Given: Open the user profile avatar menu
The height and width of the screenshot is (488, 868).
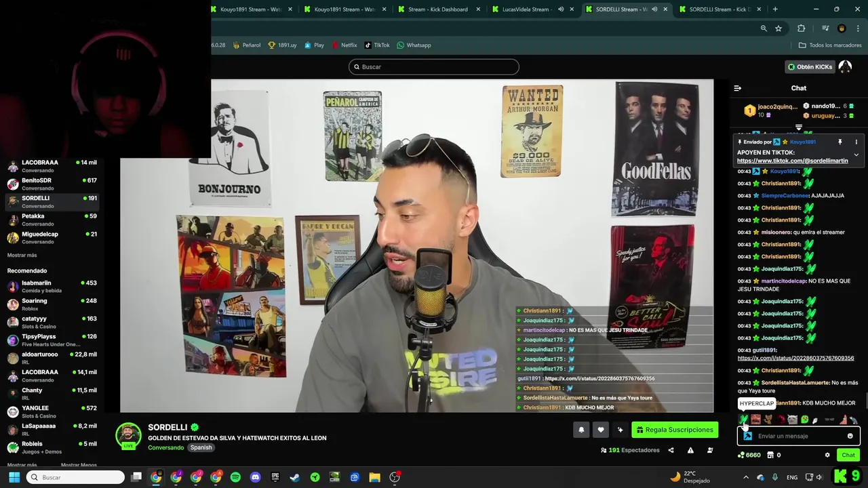Looking at the screenshot, I should pos(845,66).
